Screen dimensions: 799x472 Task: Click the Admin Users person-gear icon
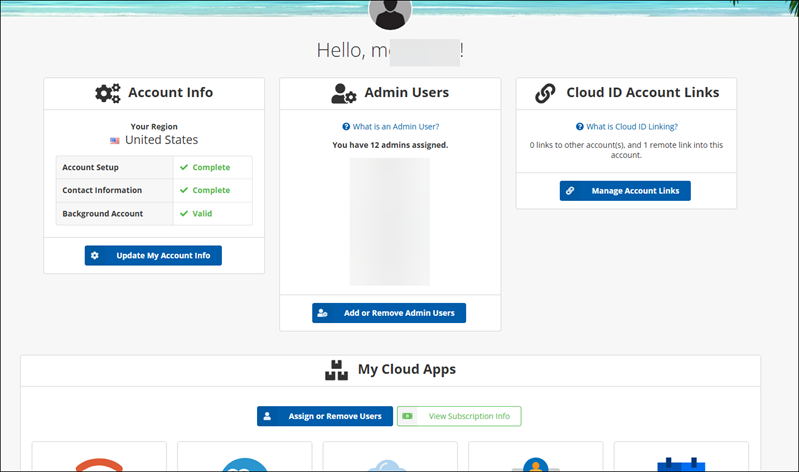344,93
